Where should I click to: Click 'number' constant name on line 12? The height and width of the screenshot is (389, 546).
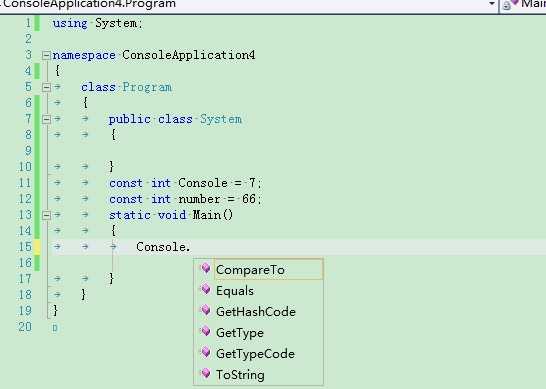(199, 199)
